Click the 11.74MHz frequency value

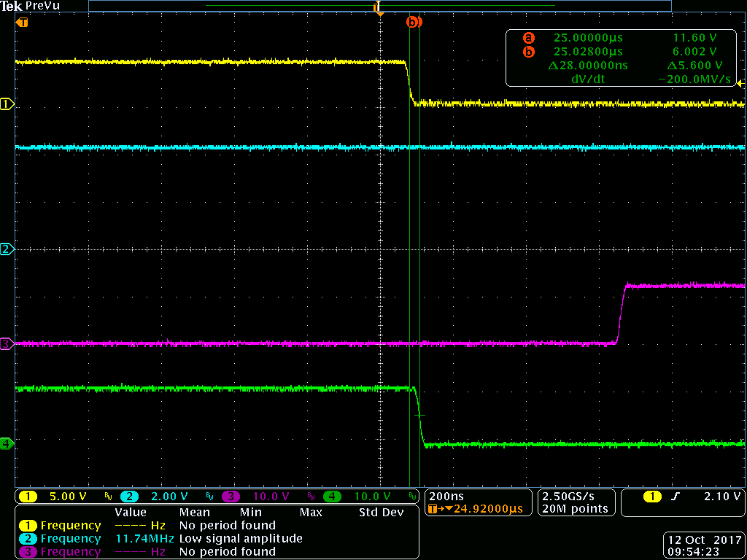pyautogui.click(x=145, y=539)
